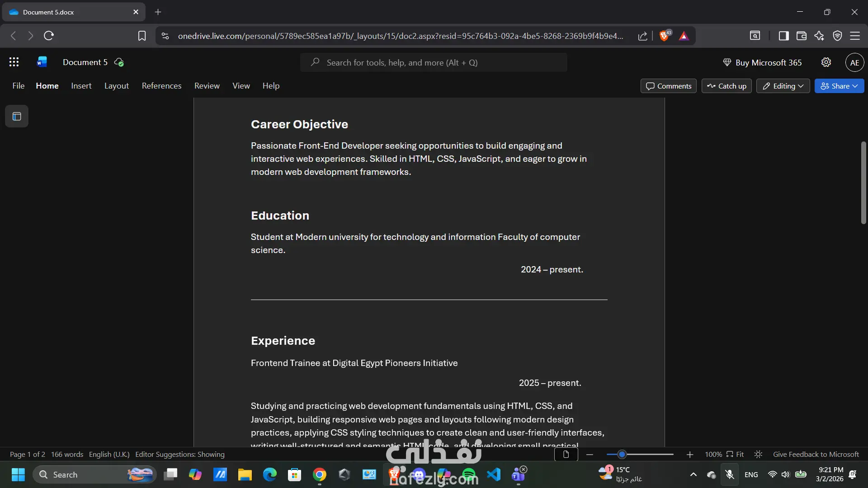The height and width of the screenshot is (488, 868).
Task: Open the Insert ribbon tab
Action: tap(81, 86)
